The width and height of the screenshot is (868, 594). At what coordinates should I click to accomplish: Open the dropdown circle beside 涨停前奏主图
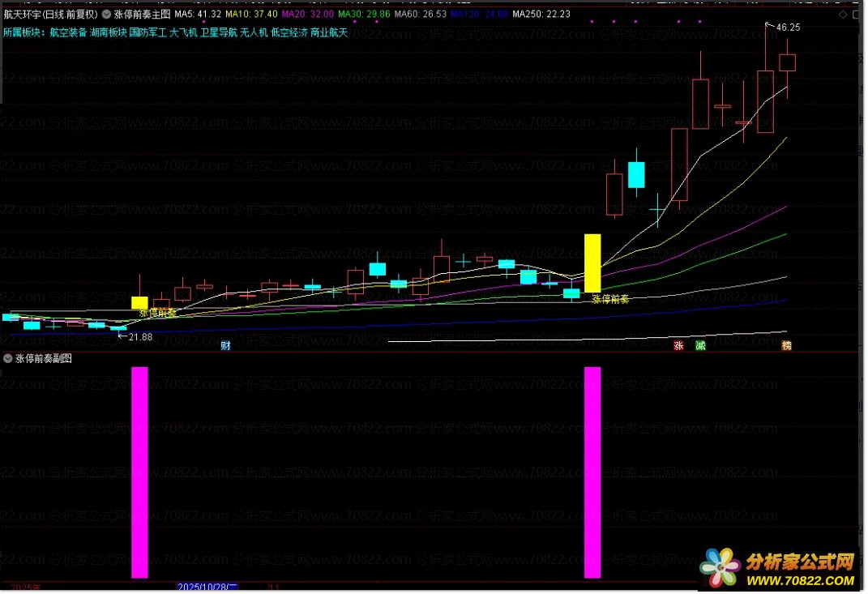pos(106,15)
